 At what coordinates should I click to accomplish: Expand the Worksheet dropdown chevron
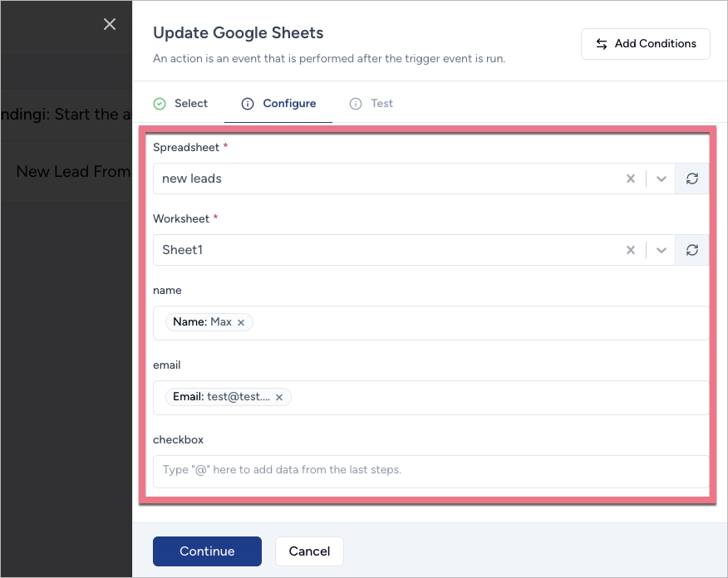coord(662,250)
